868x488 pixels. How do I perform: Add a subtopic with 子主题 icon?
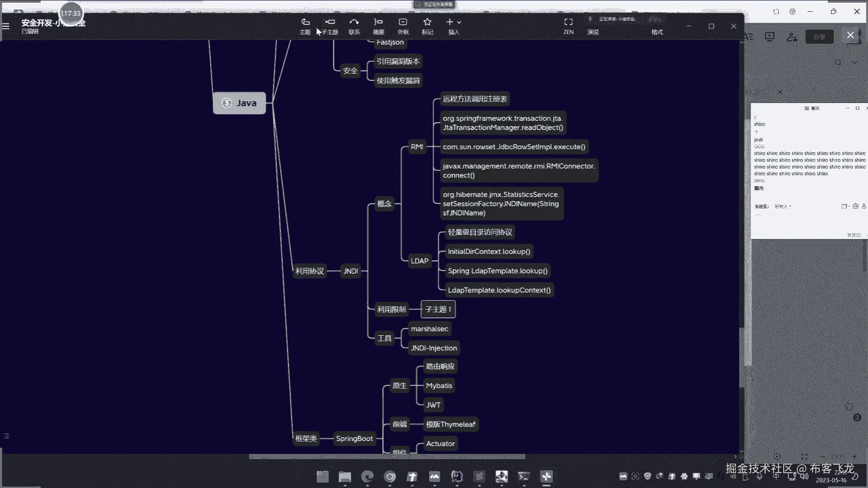click(330, 23)
